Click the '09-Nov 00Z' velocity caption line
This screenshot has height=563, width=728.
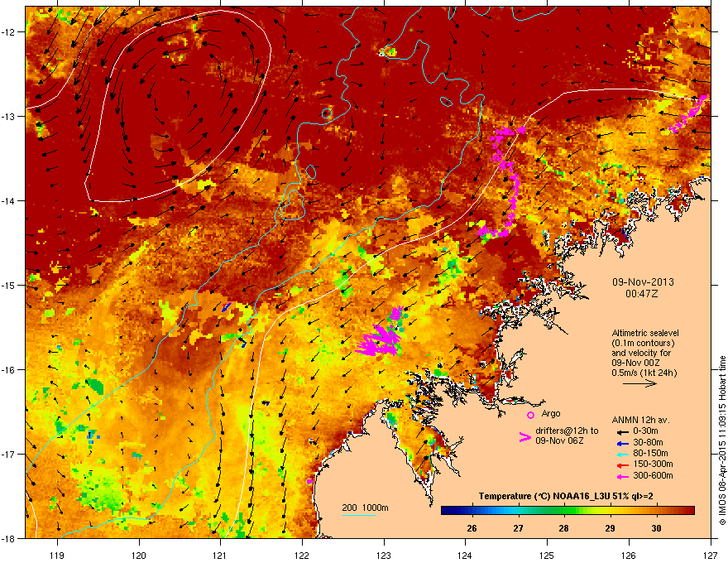(x=635, y=363)
